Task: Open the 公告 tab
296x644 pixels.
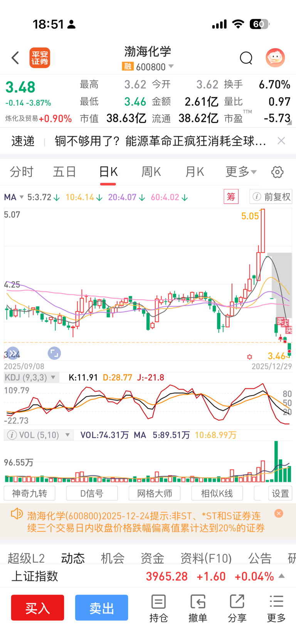Action: pyautogui.click(x=260, y=558)
